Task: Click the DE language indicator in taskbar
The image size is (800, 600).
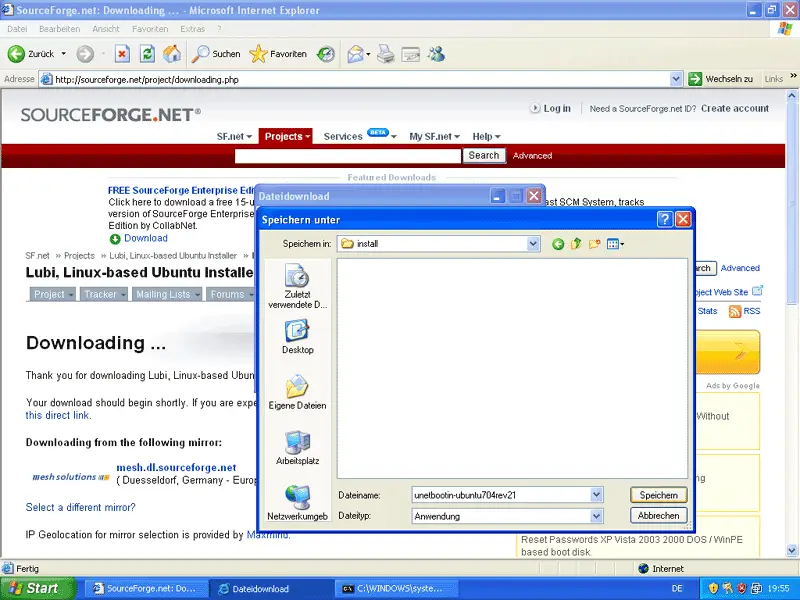Action: [677, 588]
